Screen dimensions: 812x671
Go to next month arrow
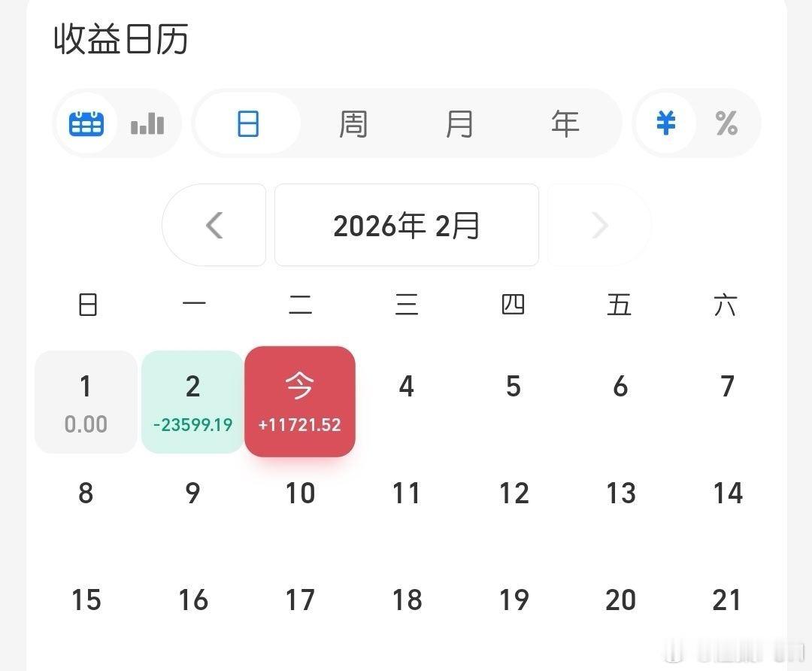coord(599,225)
